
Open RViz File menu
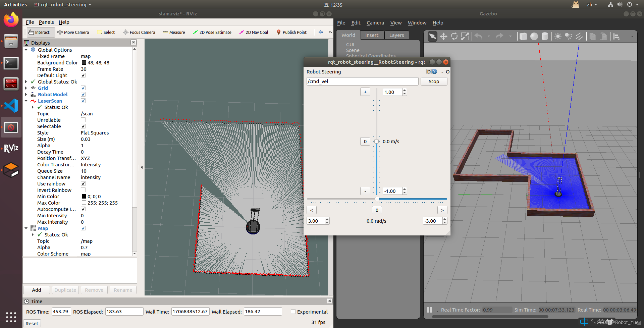30,22
